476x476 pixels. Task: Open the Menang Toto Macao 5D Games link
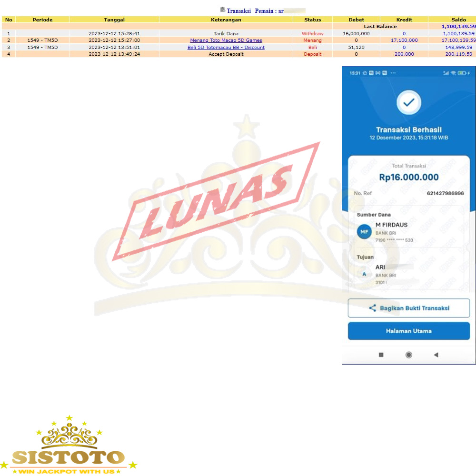coord(226,40)
